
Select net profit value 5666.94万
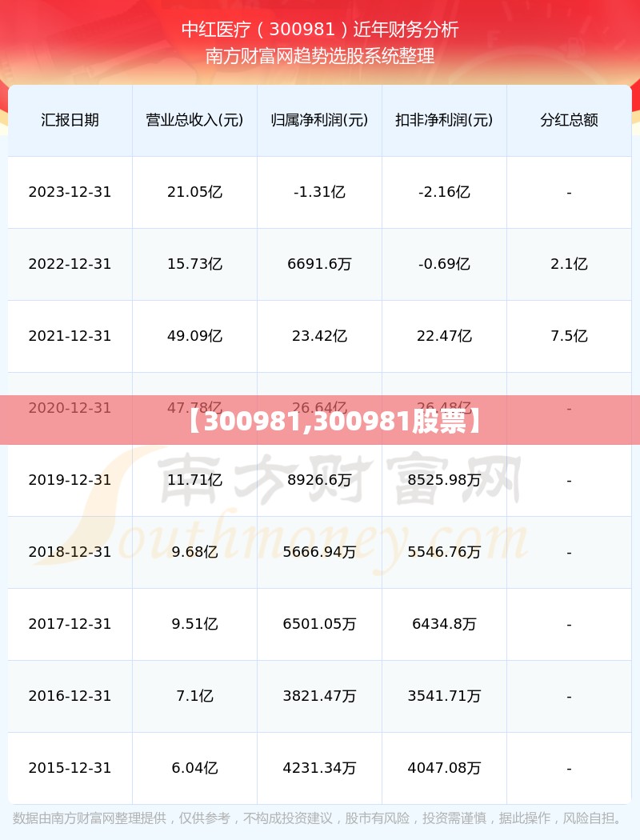pos(320,552)
